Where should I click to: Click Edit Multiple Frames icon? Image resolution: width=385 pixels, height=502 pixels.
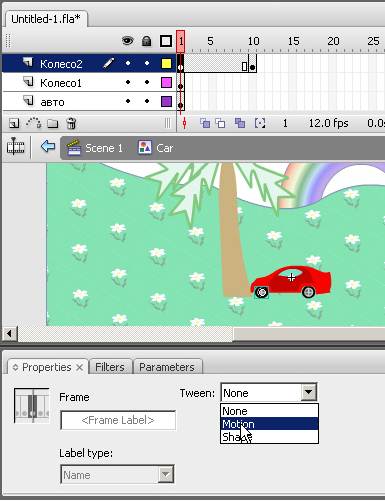point(240,123)
